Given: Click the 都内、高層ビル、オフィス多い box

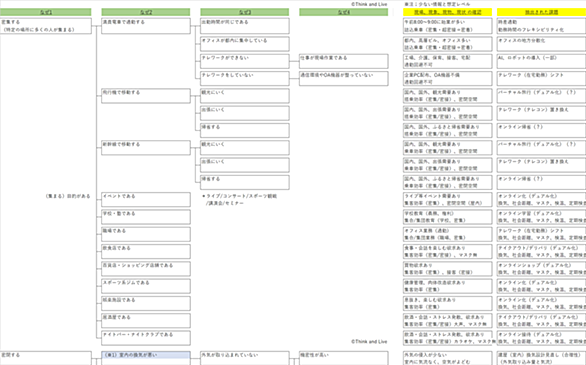Looking at the screenshot, I should point(447,44).
